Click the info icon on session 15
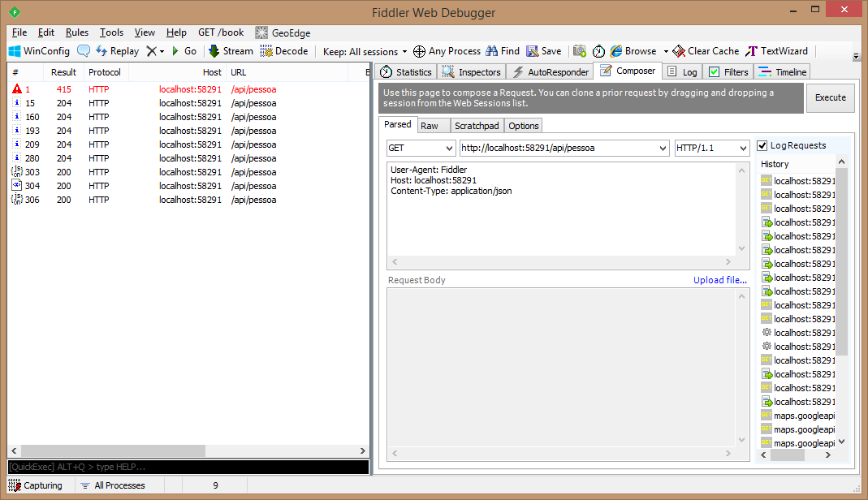868x500 pixels. coord(17,103)
